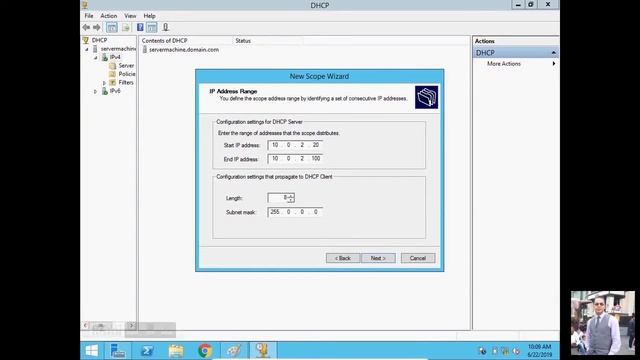Viewport: 640px width, 360px height.
Task: Click the Back arrow toolbar icon
Action: pos(86,27)
